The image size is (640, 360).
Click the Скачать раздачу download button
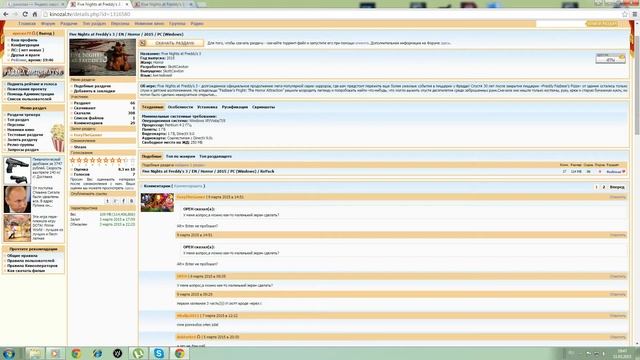[171, 43]
